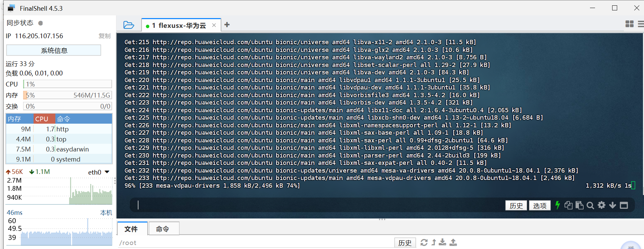Click 复制 to copy IP address
This screenshot has height=249, width=644.
[x=104, y=36]
